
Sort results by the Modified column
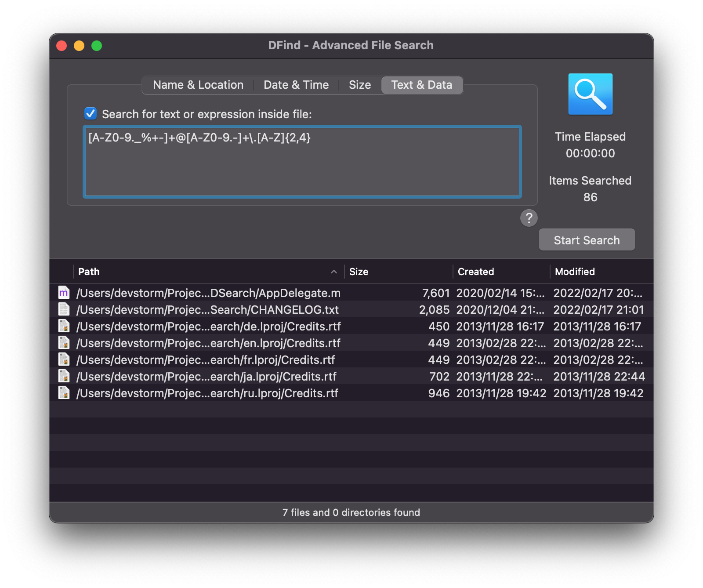coord(575,272)
